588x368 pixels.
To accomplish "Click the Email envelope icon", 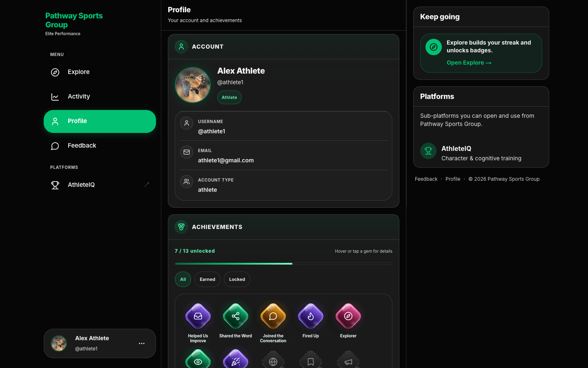I will click(187, 152).
